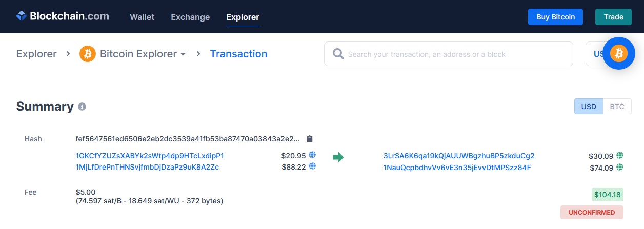Click the globe icon beside $88.22

[x=312, y=166]
